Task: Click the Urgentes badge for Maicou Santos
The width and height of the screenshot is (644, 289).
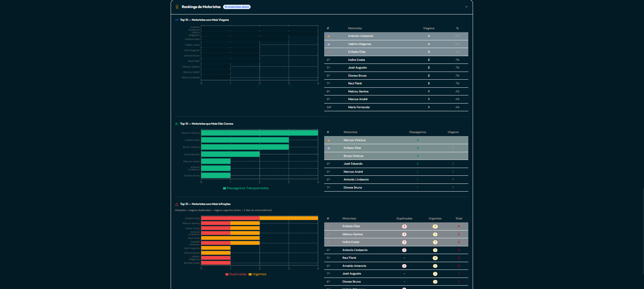Action: coord(435,234)
